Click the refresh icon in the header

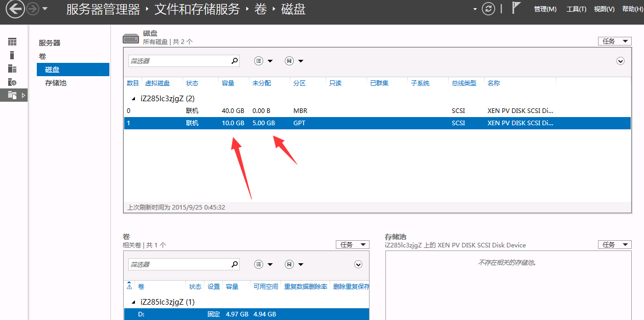[489, 9]
